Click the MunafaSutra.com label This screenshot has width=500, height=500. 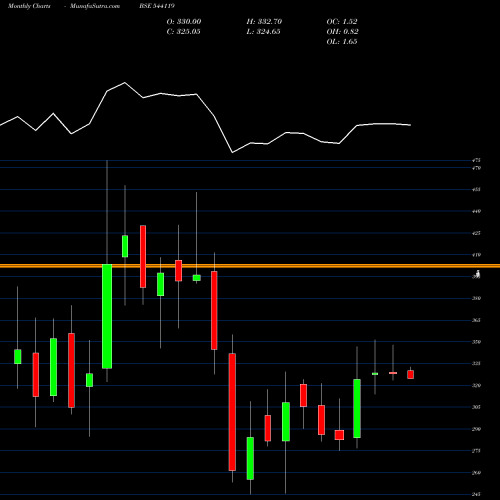pyautogui.click(x=95, y=6)
